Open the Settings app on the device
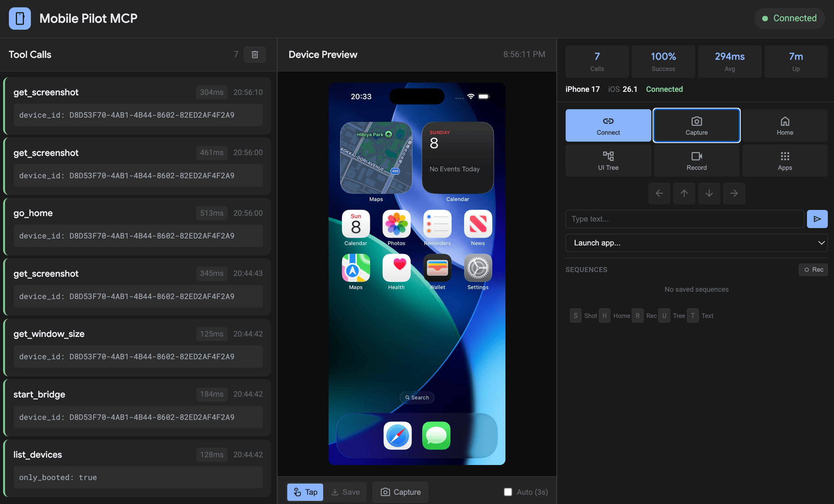Screen dimensions: 834x504 [478, 268]
